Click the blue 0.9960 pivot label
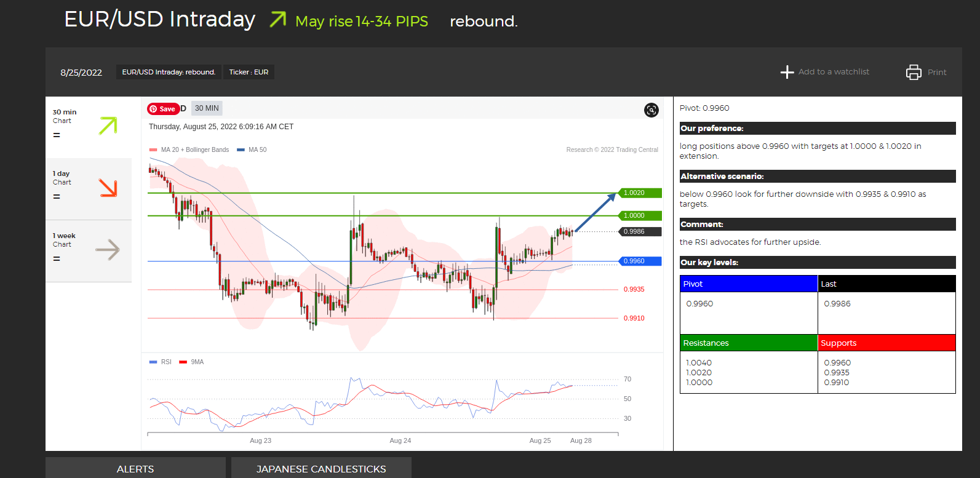980x478 pixels. [x=640, y=261]
